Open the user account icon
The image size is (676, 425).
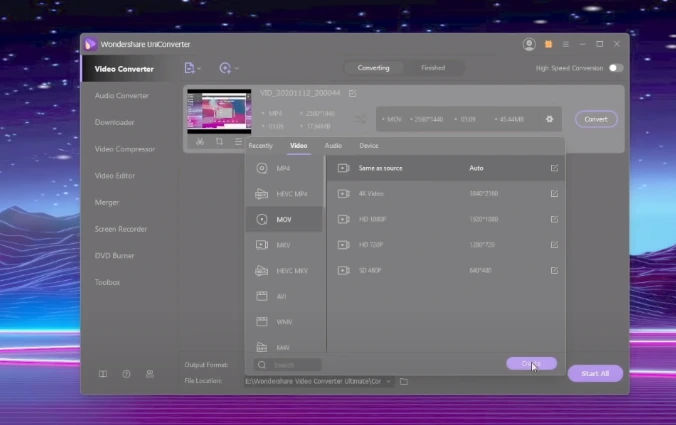tap(529, 44)
